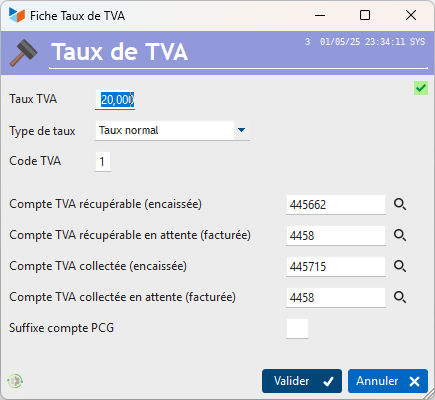Screen dimensions: 435x400
Task: Maximize the Fiche Taux de TVA window
Action: tap(365, 15)
